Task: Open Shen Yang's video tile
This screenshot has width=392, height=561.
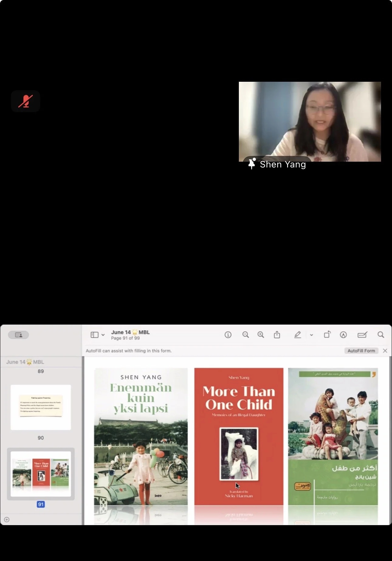Action: coord(310,122)
